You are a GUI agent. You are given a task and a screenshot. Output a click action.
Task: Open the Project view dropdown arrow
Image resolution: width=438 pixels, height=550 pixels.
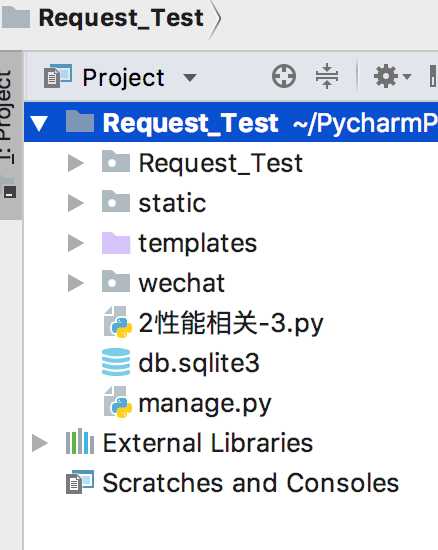[x=190, y=77]
